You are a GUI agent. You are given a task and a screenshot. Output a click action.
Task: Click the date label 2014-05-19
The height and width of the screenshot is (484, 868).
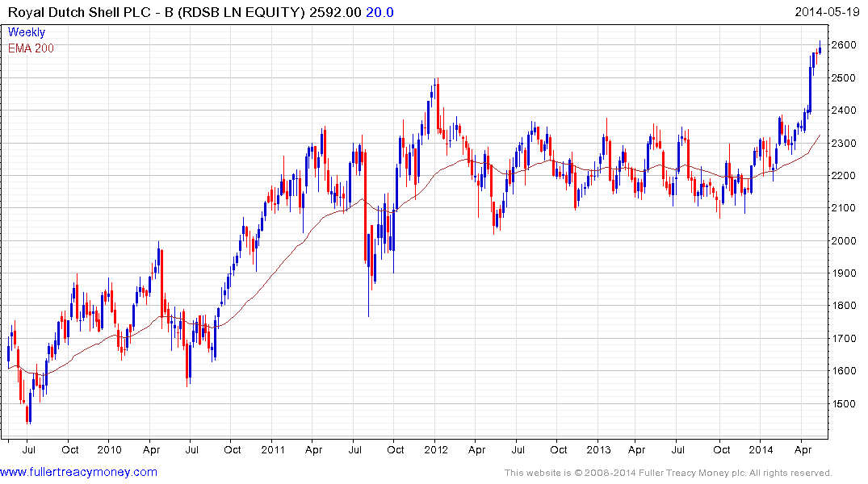827,12
